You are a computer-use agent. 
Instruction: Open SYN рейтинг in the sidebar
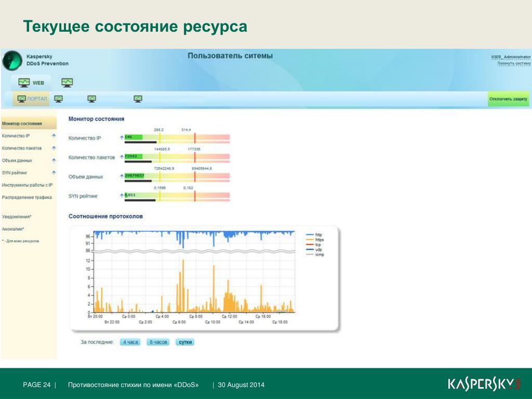coord(15,172)
